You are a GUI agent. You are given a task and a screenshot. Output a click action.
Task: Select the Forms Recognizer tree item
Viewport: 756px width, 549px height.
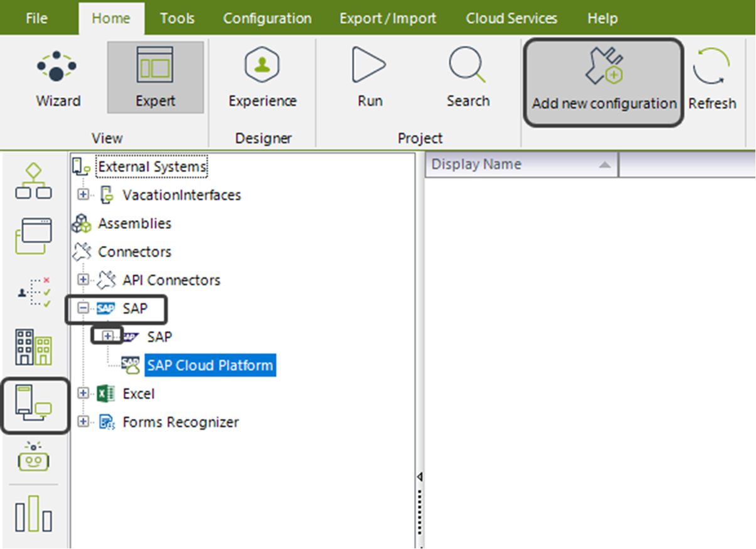click(181, 422)
